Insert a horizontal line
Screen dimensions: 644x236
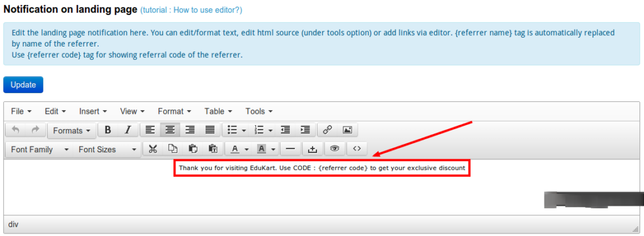coord(291,149)
